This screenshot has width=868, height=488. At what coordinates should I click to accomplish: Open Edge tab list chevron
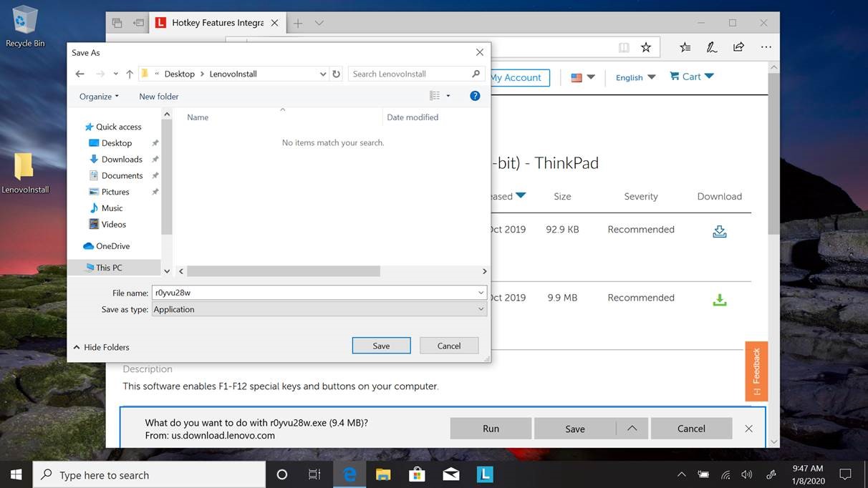(x=319, y=23)
